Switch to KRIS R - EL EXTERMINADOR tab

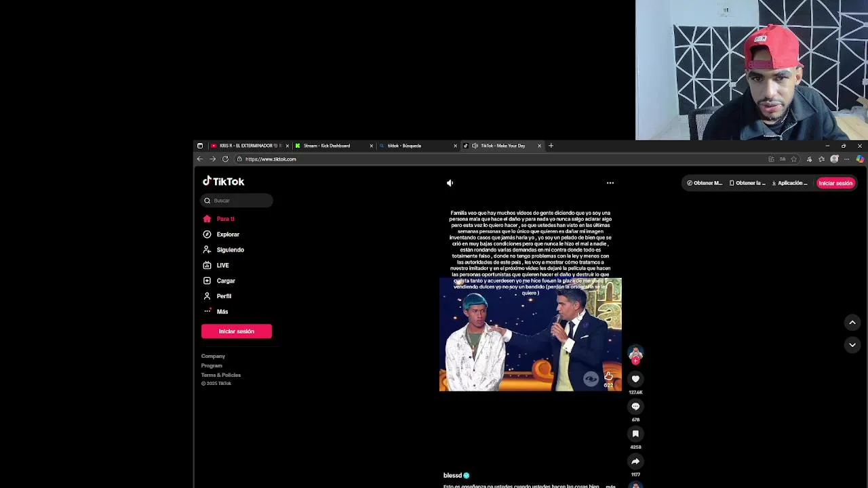(x=249, y=146)
